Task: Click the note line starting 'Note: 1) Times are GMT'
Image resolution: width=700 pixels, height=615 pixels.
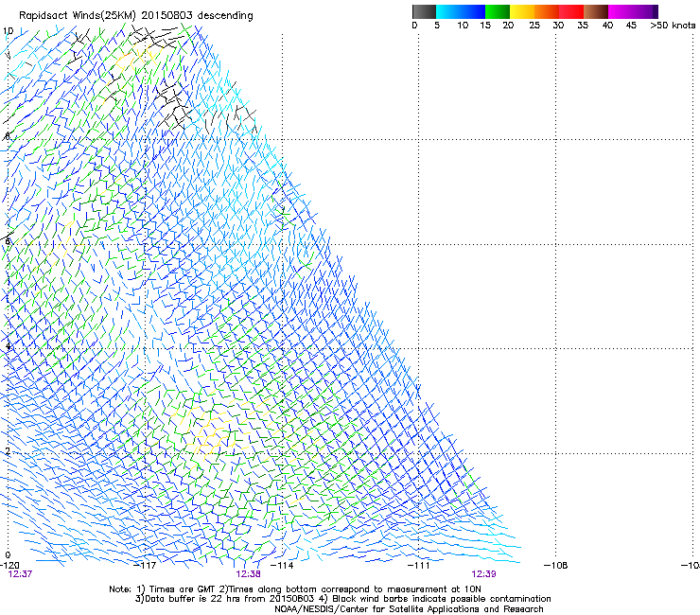Action: [x=295, y=589]
